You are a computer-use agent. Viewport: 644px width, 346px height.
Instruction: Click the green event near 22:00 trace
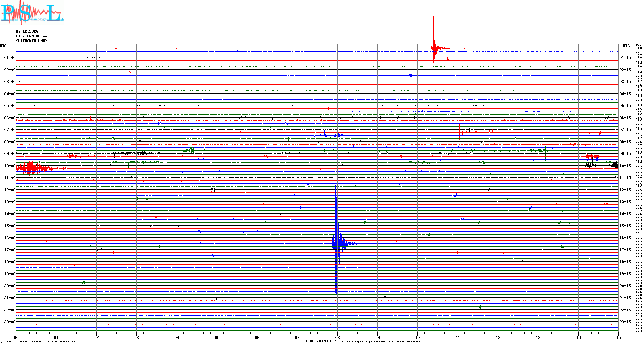(x=480, y=307)
